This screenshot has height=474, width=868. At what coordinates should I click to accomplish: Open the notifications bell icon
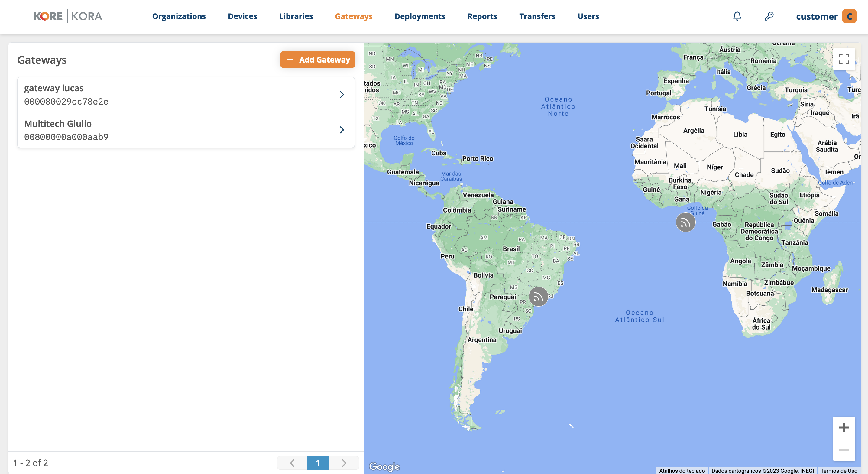pyautogui.click(x=737, y=16)
